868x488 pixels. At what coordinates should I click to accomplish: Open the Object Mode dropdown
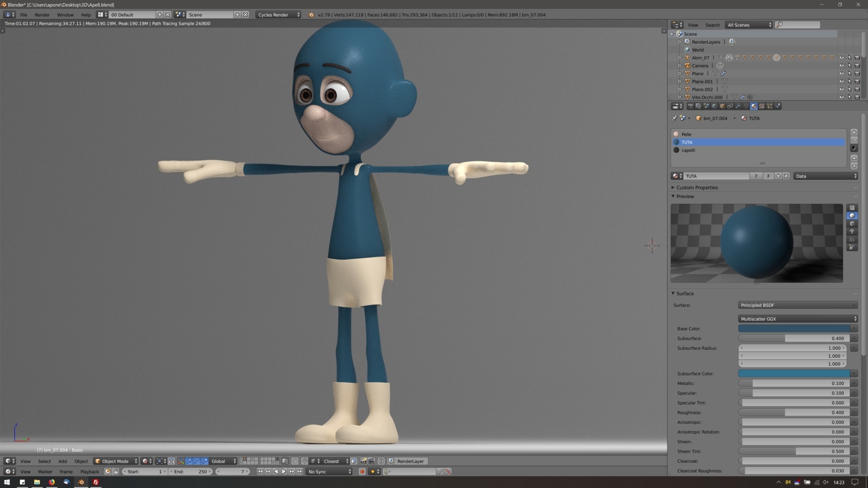coord(116,461)
